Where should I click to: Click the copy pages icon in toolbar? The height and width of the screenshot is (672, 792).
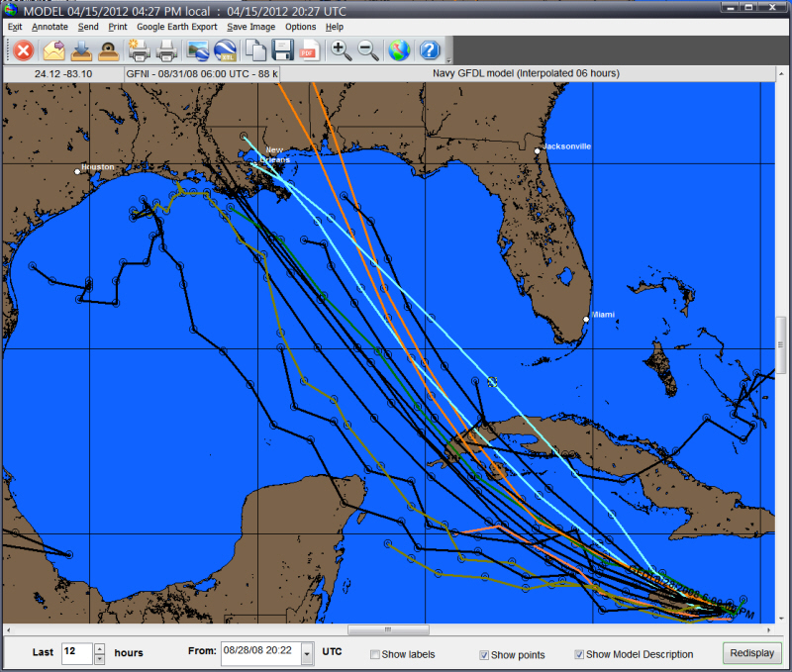(255, 50)
